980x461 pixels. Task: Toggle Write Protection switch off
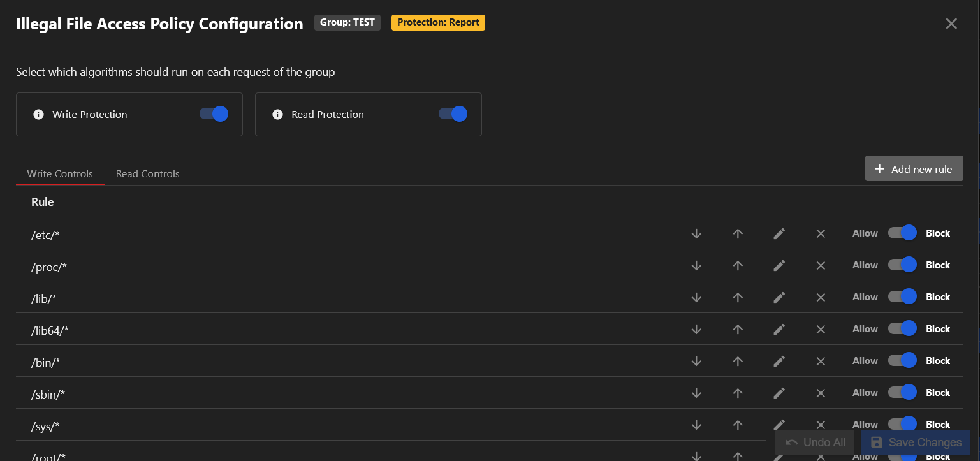[214, 114]
